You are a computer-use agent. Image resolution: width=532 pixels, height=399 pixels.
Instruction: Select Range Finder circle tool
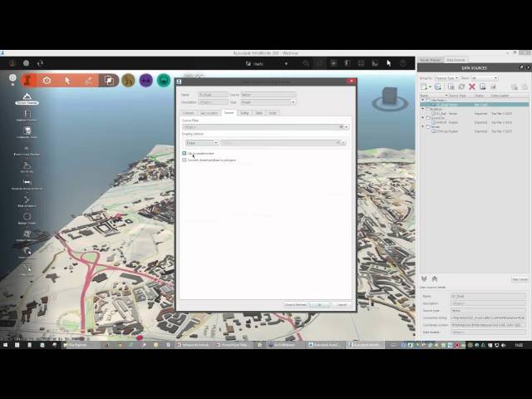[x=27, y=219]
